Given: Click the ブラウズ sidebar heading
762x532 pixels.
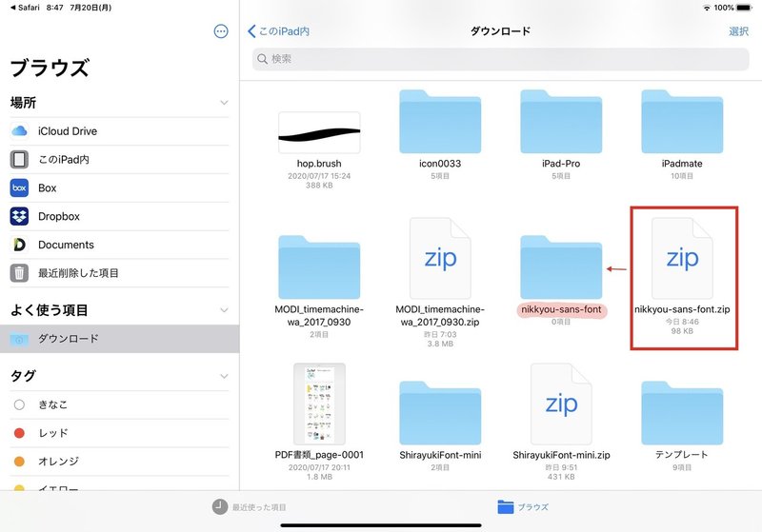Looking at the screenshot, I should click(50, 68).
